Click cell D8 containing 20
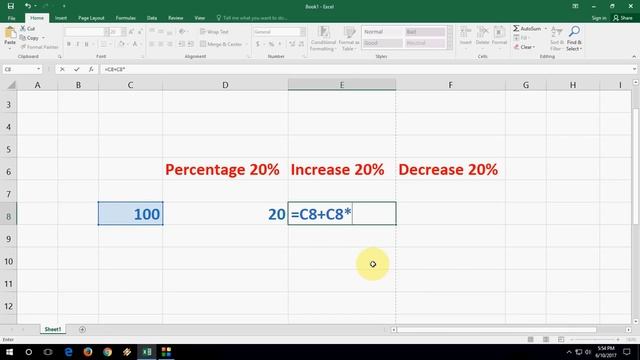The image size is (640, 360). [225, 213]
